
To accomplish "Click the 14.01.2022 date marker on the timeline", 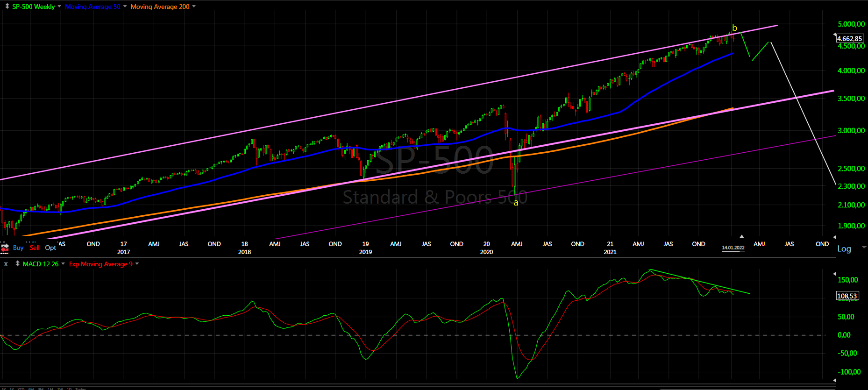I will [733, 248].
